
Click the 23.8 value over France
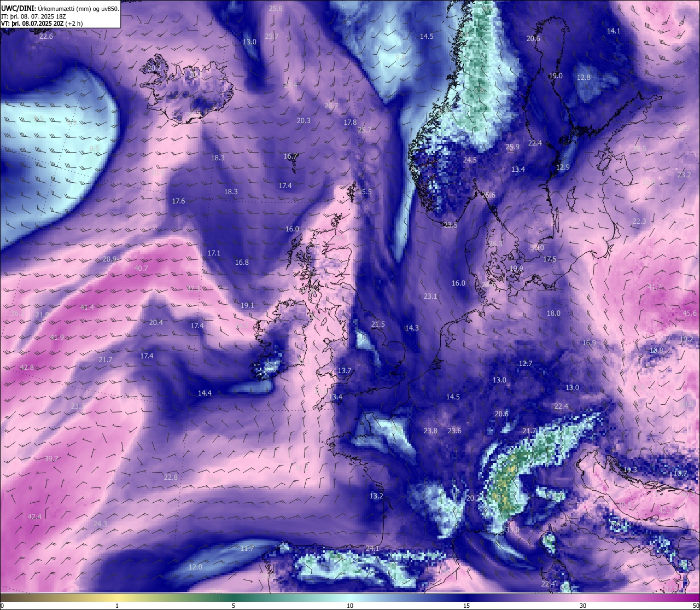[x=430, y=431]
